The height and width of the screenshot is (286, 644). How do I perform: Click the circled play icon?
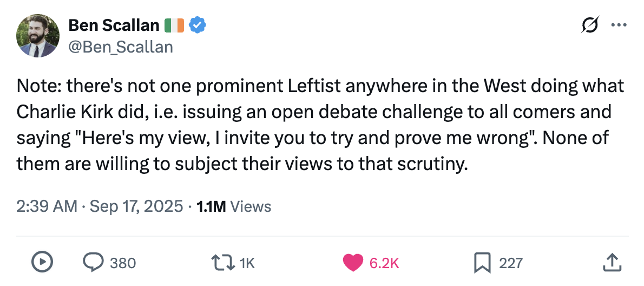click(x=42, y=263)
